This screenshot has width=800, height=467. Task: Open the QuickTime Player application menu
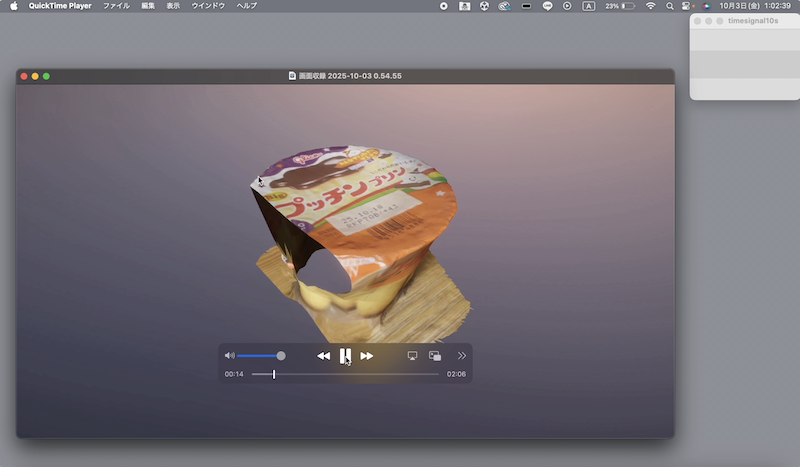coord(60,6)
